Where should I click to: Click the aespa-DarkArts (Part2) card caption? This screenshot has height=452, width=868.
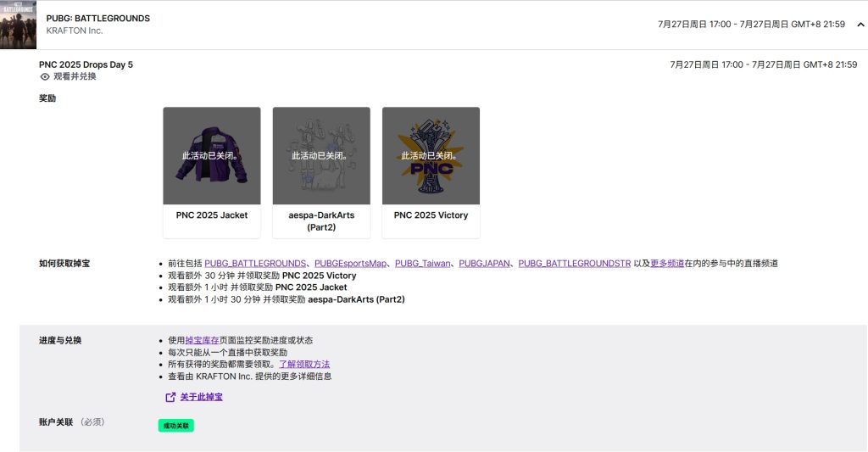321,221
